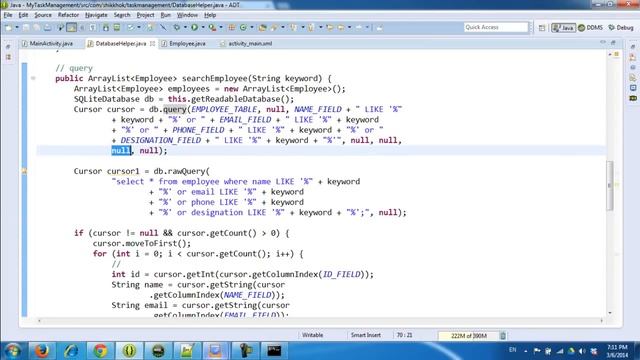This screenshot has width=640, height=360.
Task: Click the Windows Start button
Action: 12,351
